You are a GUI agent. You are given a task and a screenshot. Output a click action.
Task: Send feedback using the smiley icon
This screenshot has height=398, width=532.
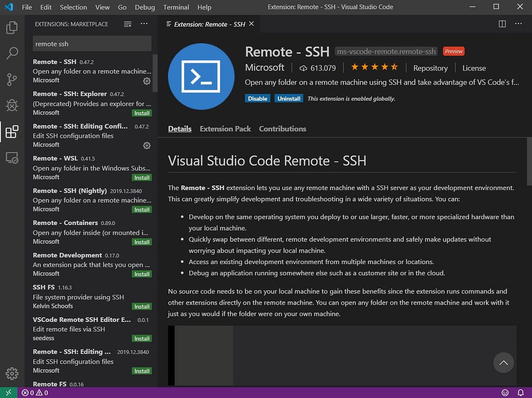tap(505, 393)
